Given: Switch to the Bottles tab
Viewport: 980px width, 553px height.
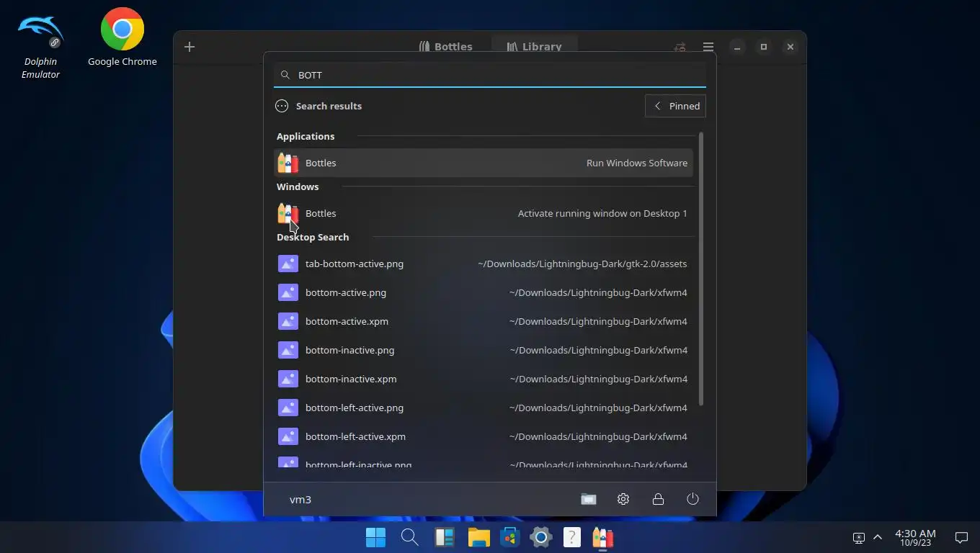Looking at the screenshot, I should (x=446, y=47).
